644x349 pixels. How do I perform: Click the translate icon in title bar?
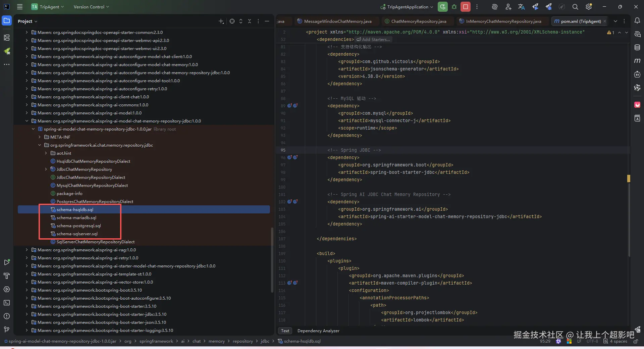pyautogui.click(x=521, y=7)
